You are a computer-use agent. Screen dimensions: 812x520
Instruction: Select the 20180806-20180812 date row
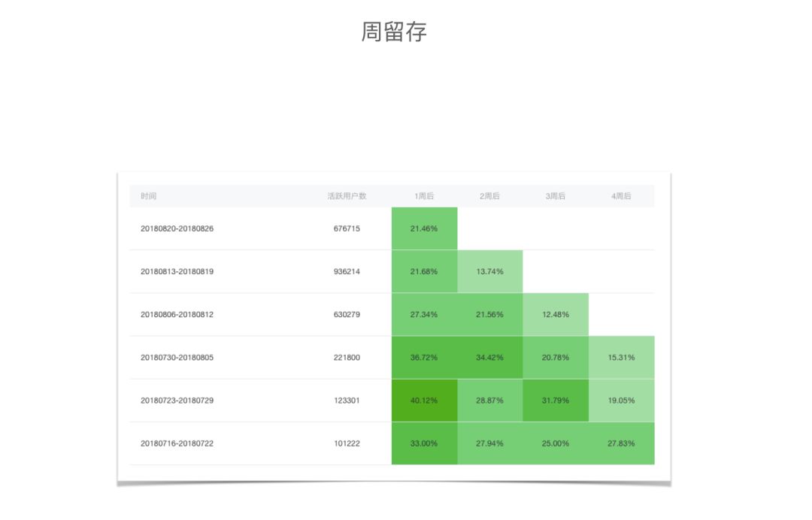tap(392, 315)
